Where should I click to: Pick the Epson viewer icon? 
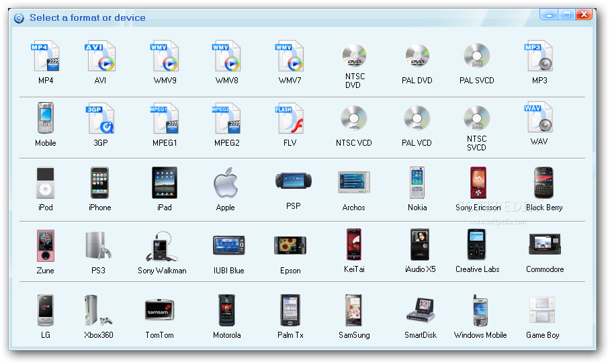[x=290, y=246]
